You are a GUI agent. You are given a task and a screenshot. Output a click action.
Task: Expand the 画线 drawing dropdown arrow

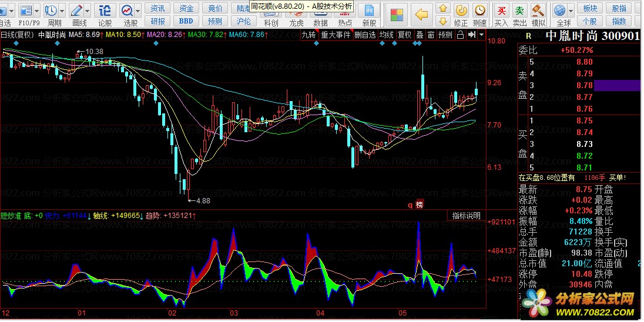point(88,11)
